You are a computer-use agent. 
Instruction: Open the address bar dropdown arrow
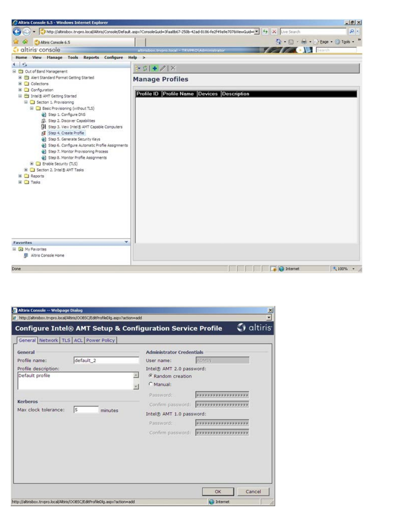pos(257,31)
